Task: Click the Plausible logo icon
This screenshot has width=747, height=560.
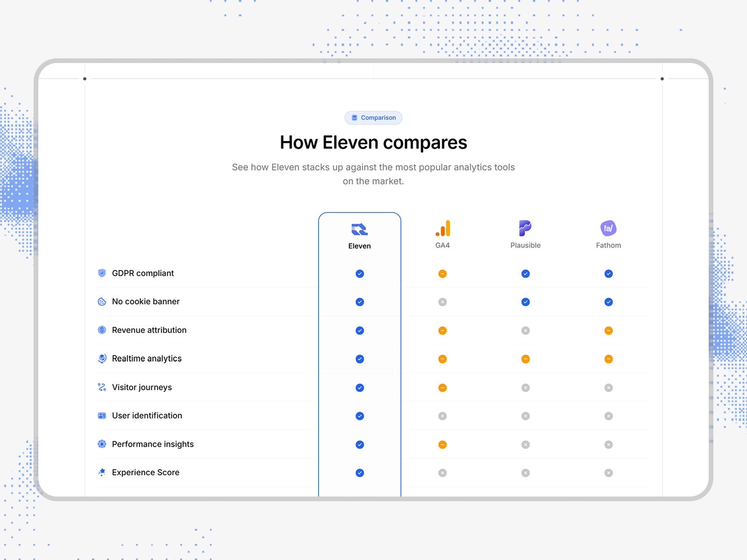Action: pyautogui.click(x=525, y=228)
